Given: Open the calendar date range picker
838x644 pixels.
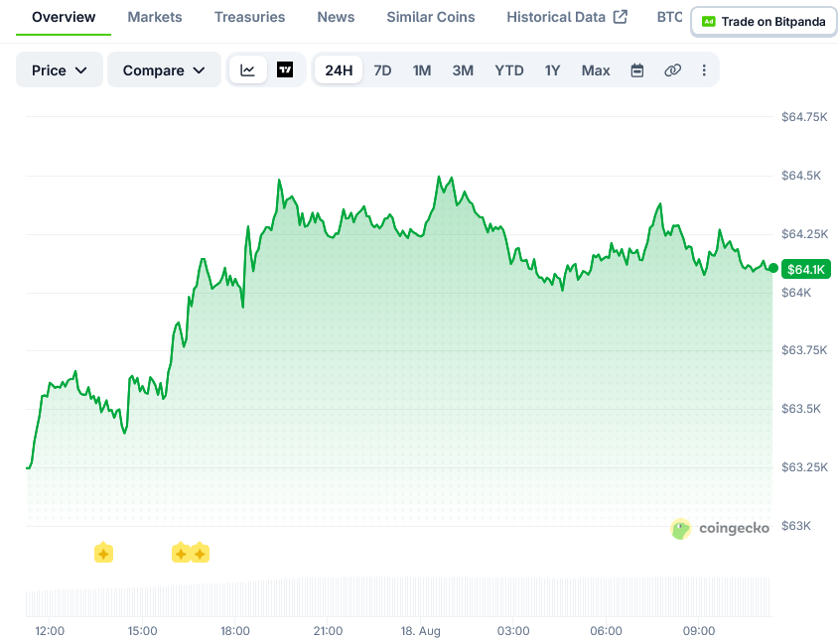Looking at the screenshot, I should 637,69.
